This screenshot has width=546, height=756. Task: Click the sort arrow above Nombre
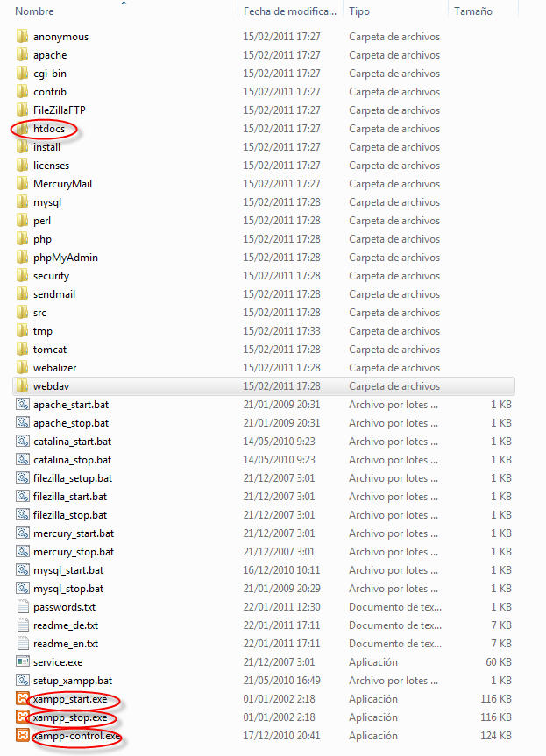click(x=123, y=3)
